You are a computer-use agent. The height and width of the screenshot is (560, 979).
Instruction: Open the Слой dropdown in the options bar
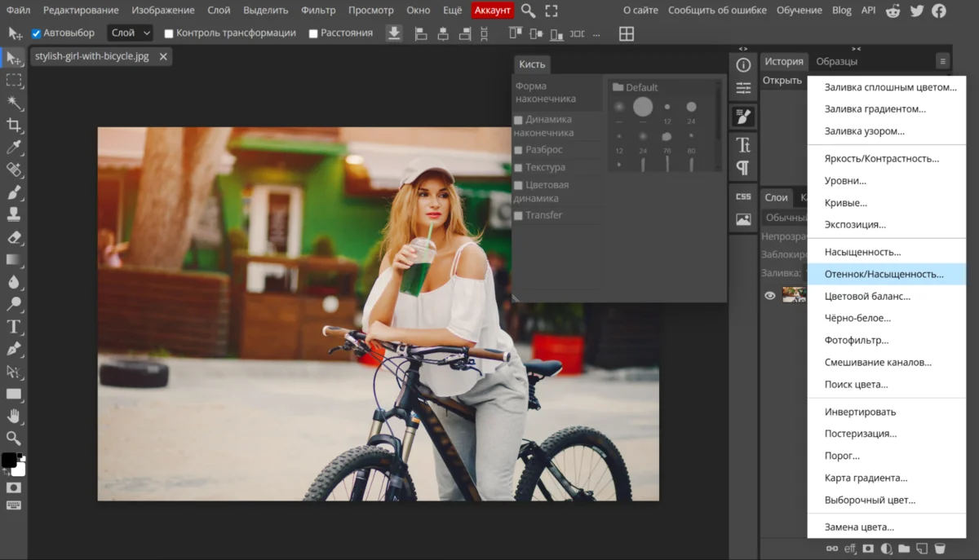[x=129, y=33]
